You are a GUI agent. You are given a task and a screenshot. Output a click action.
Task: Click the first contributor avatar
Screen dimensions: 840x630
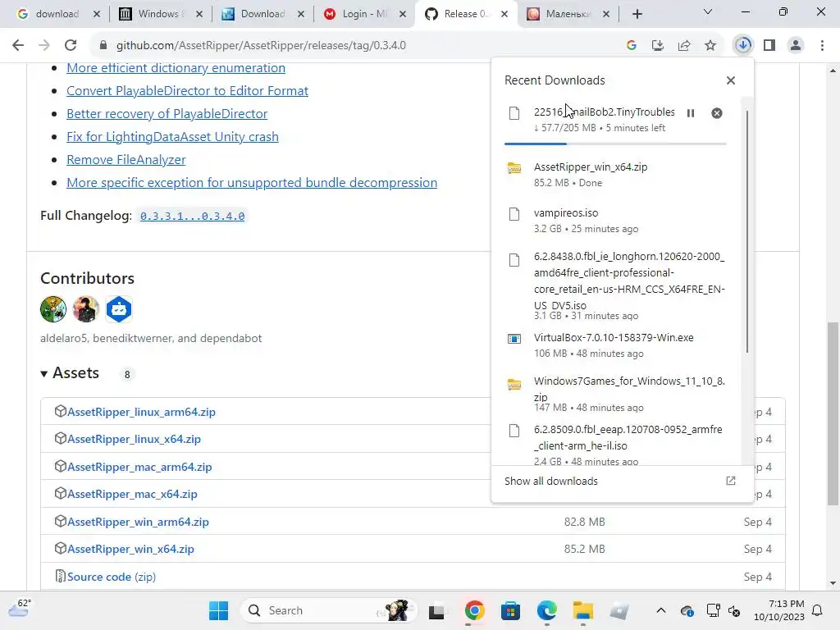coord(53,309)
